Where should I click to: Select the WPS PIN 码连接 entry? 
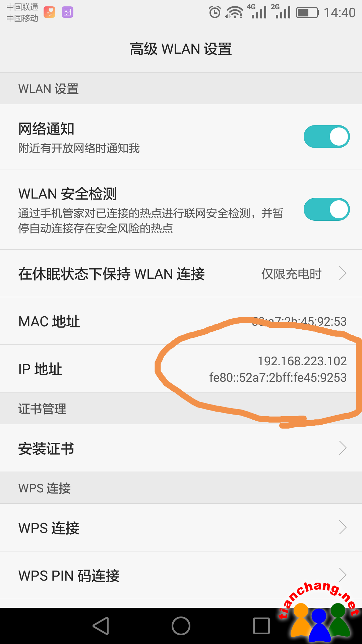[x=181, y=575]
